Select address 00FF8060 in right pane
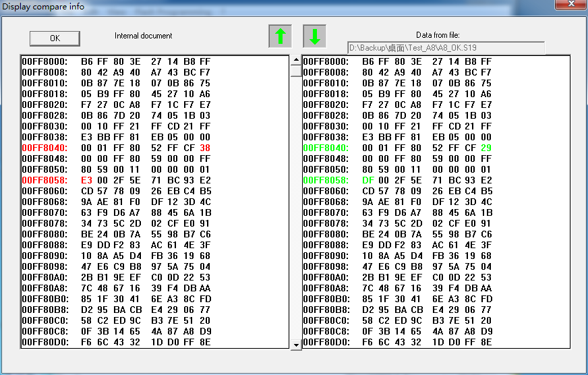The height and width of the screenshot is (375, 588). (326, 191)
